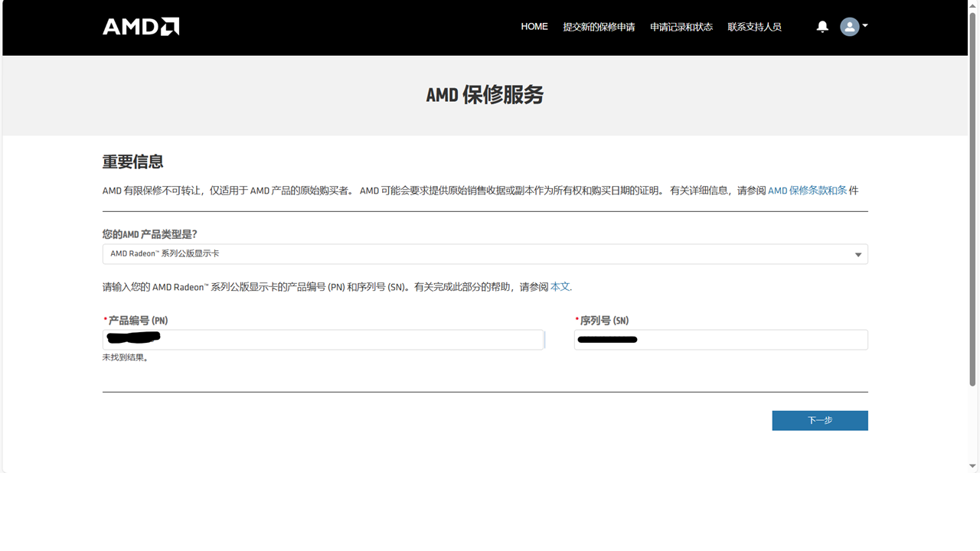Click the AMD 保修服务 page title
The width and height of the screenshot is (980, 551).
pos(485,95)
